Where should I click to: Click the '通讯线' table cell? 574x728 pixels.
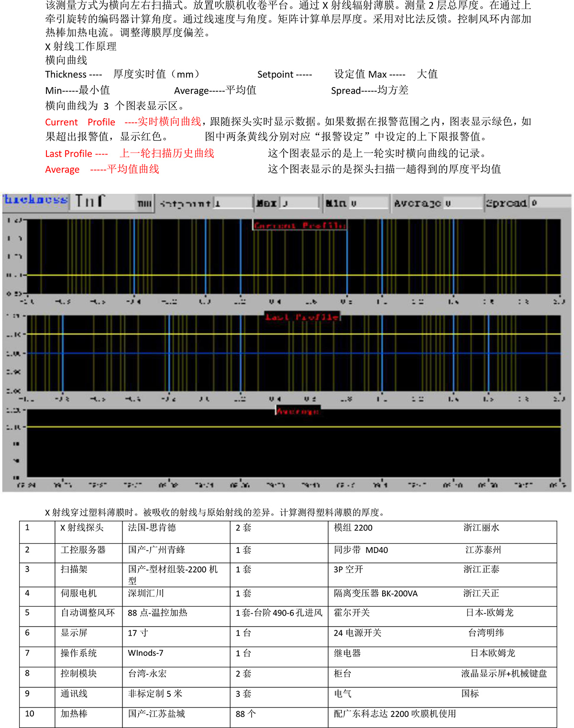pos(74,694)
